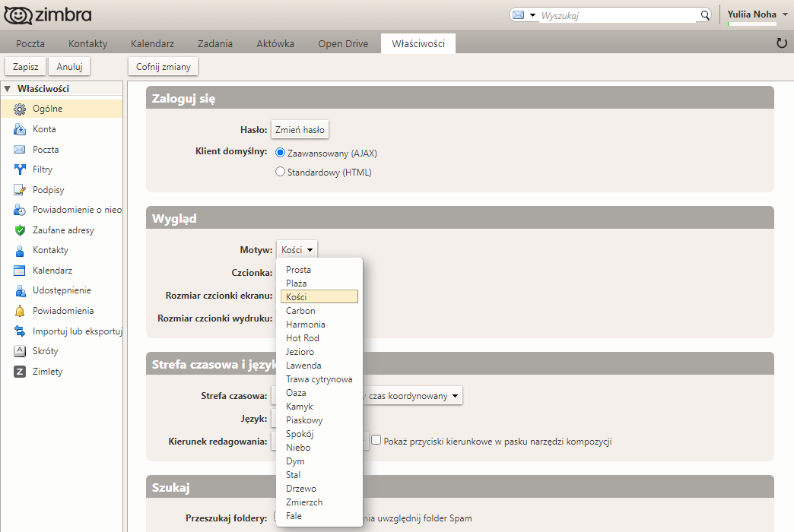
Task: Click the refresh icon at top right
Action: (x=781, y=43)
